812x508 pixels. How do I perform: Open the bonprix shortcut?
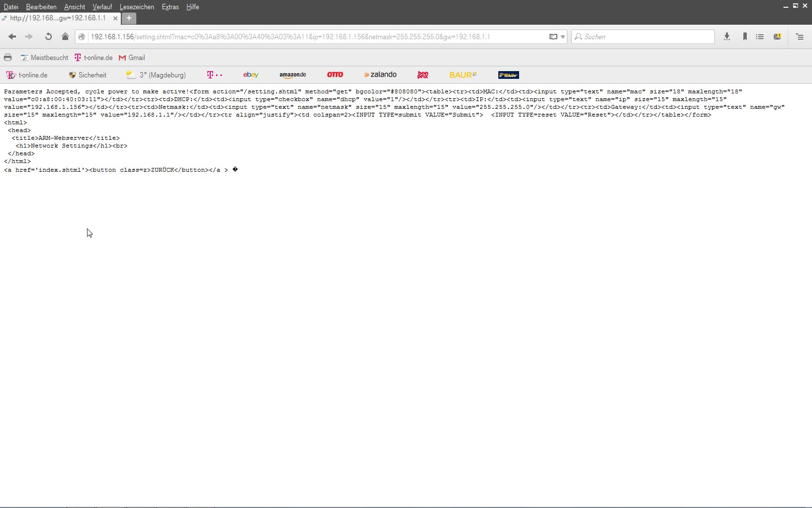423,75
